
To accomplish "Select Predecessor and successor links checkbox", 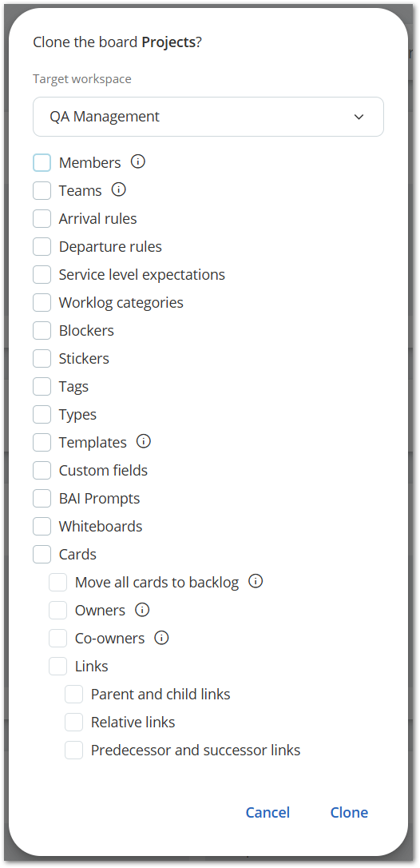I will (x=73, y=750).
